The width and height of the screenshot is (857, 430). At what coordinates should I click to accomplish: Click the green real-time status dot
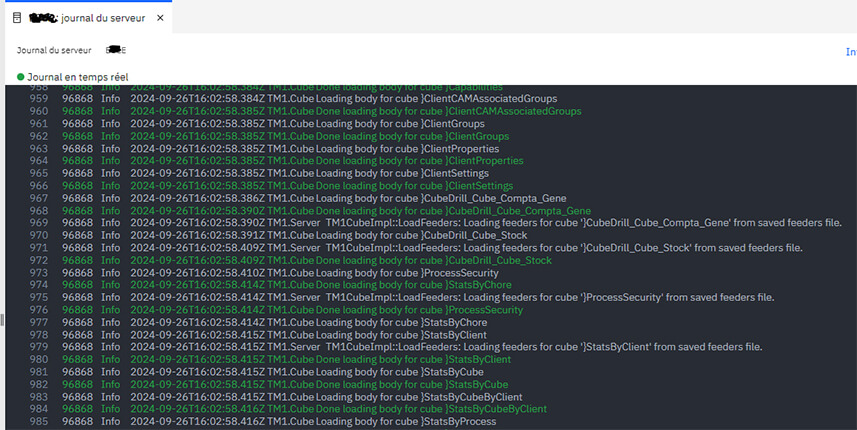tap(20, 76)
